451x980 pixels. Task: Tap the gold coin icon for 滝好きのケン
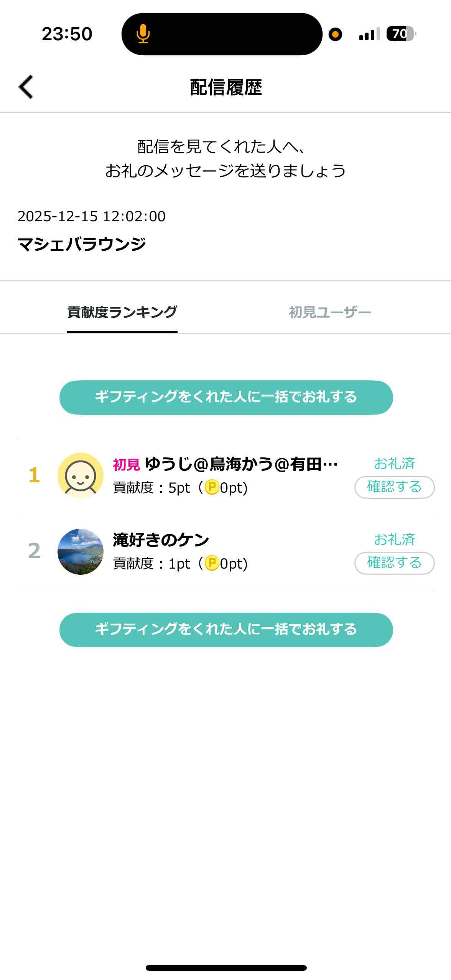click(x=212, y=564)
